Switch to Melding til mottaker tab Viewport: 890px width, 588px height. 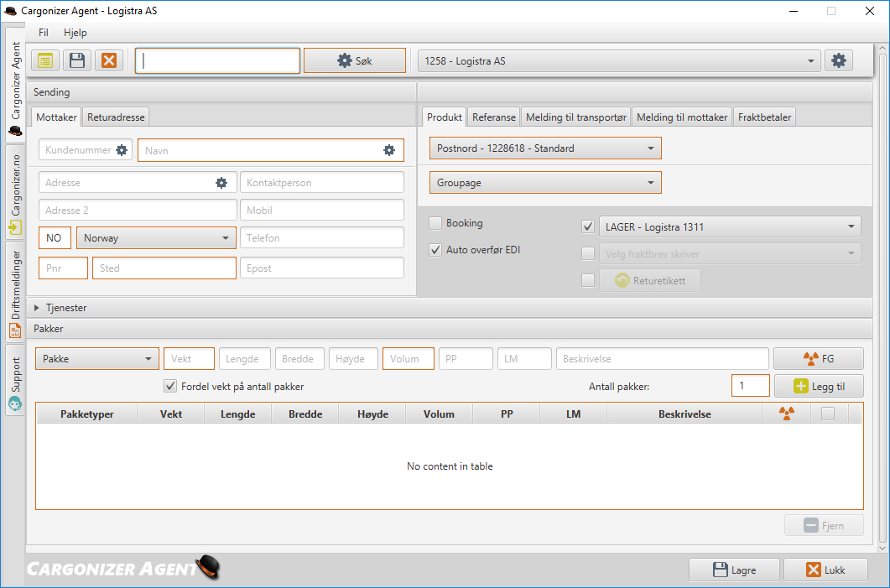pos(682,117)
